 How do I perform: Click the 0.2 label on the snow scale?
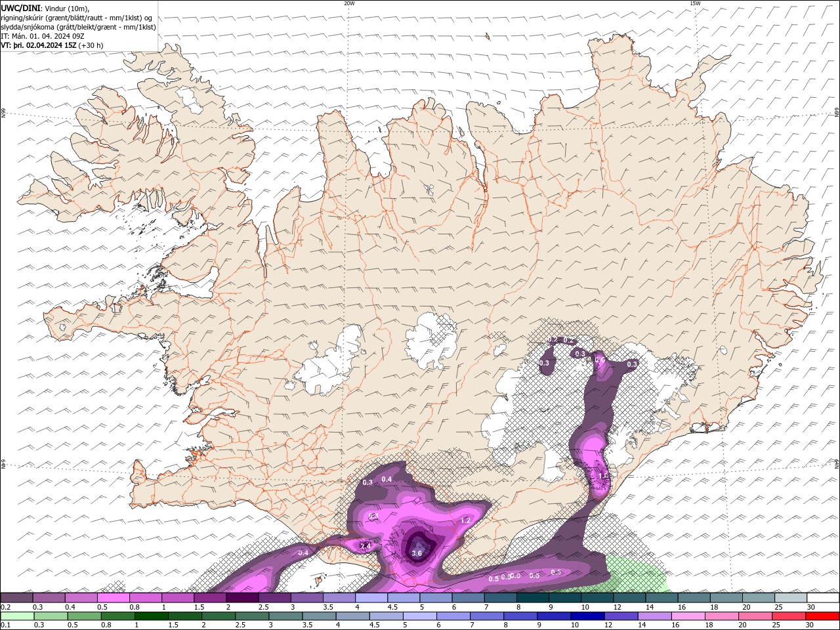(5, 607)
